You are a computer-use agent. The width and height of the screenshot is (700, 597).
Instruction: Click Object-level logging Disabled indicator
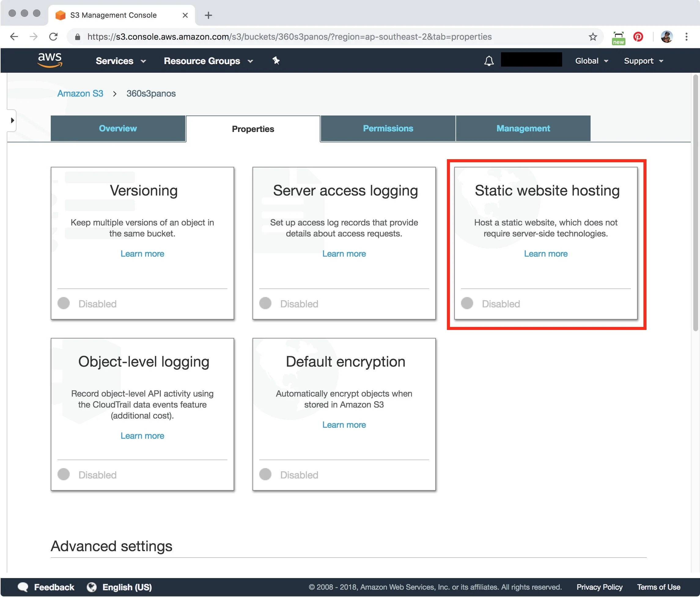[64, 474]
